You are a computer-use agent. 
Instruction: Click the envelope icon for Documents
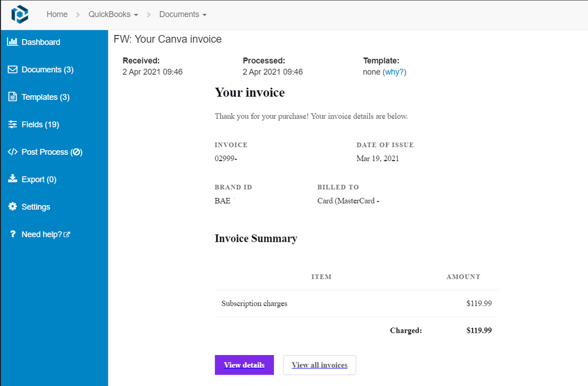pyautogui.click(x=13, y=69)
